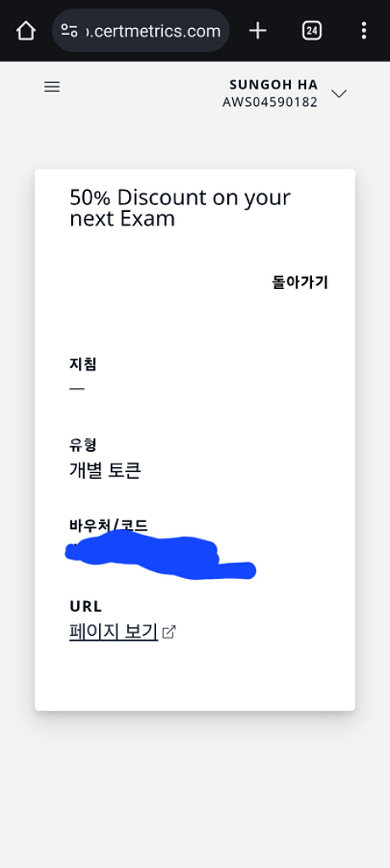
Task: Open tab switcher showing 24 tabs
Action: pos(312,31)
